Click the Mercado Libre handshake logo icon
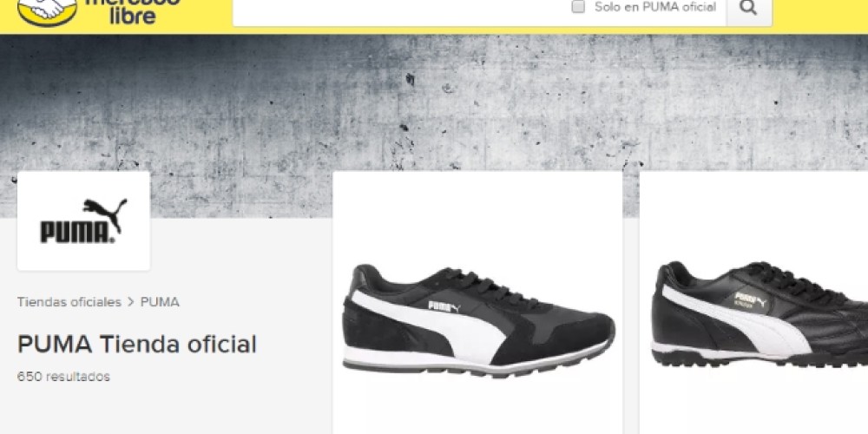This screenshot has width=868, height=434. (48, 10)
